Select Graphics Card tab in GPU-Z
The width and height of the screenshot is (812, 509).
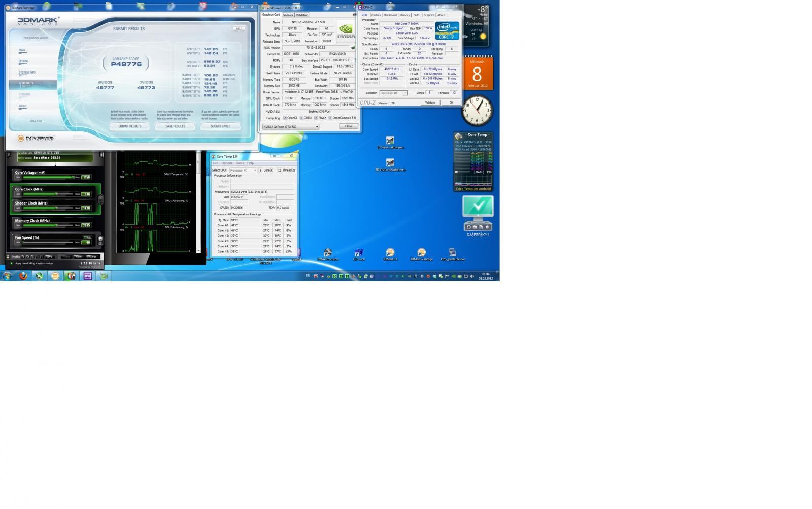[271, 15]
